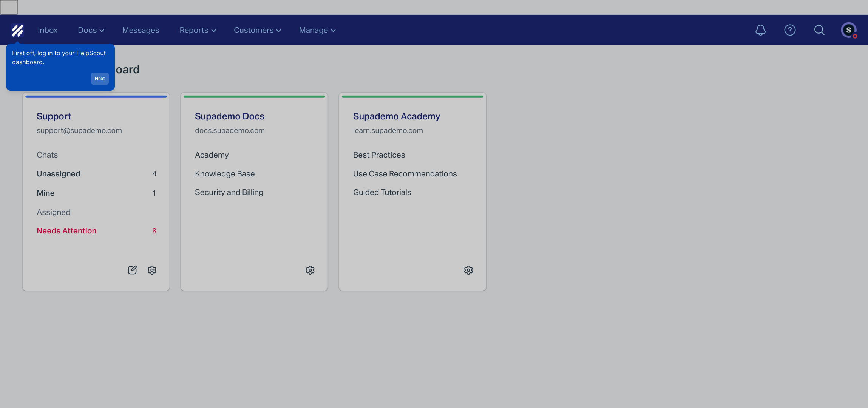Open the Chats folder
The height and width of the screenshot is (408, 868).
[x=47, y=155]
